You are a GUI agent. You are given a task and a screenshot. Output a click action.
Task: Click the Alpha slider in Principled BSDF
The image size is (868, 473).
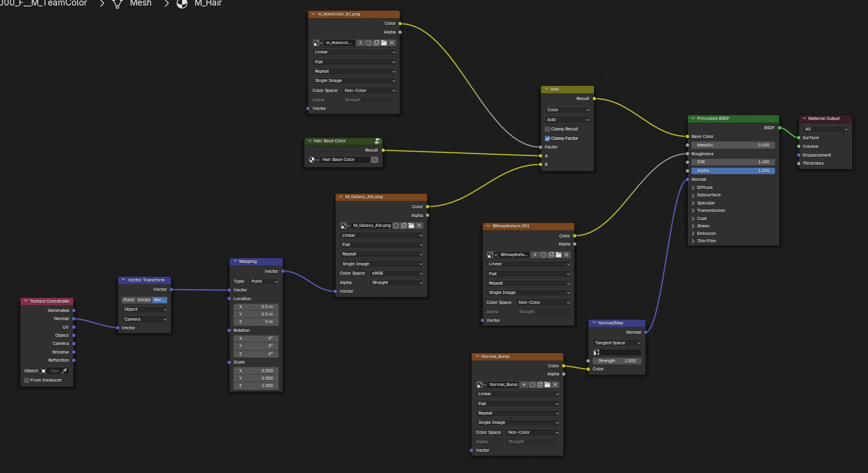tap(733, 171)
